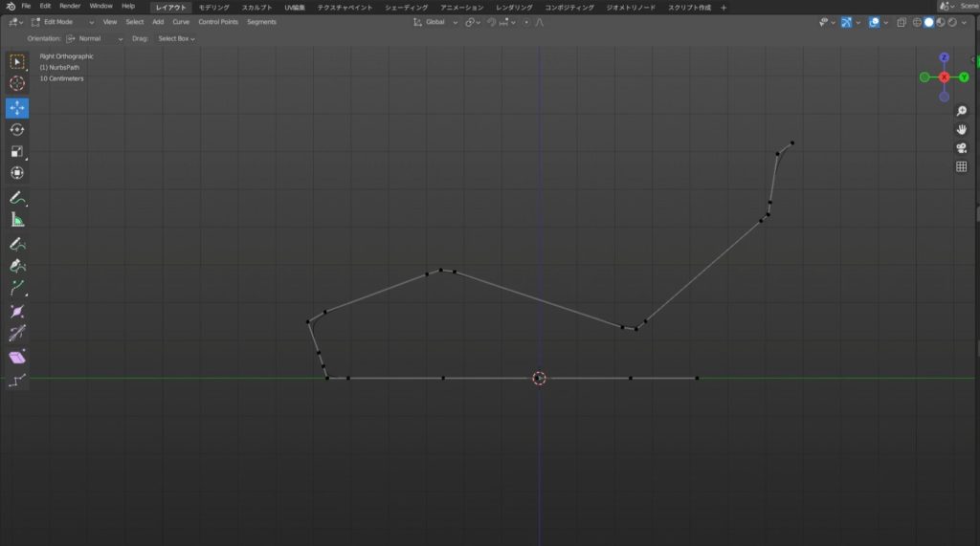Screen dimensions: 980x546
Task: Enable solid viewport shading mode
Action: (x=928, y=22)
